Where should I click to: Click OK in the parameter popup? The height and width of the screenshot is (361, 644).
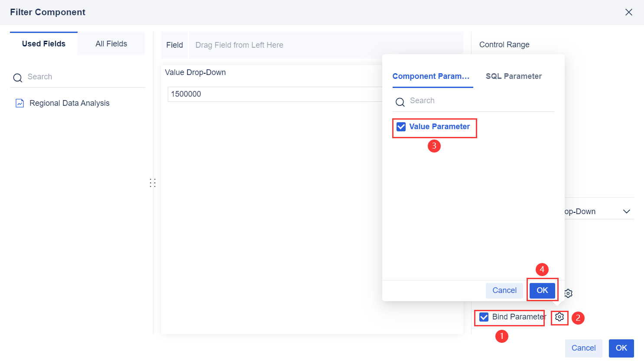542,290
